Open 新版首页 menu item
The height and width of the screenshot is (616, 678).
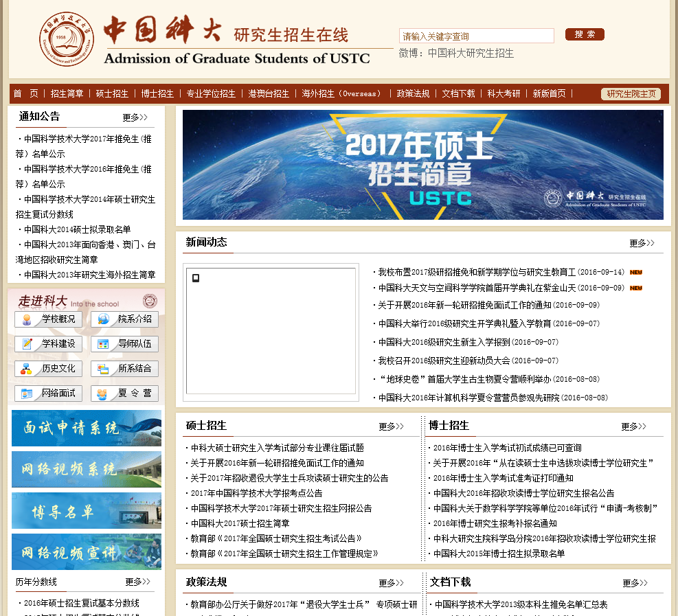[x=549, y=94]
